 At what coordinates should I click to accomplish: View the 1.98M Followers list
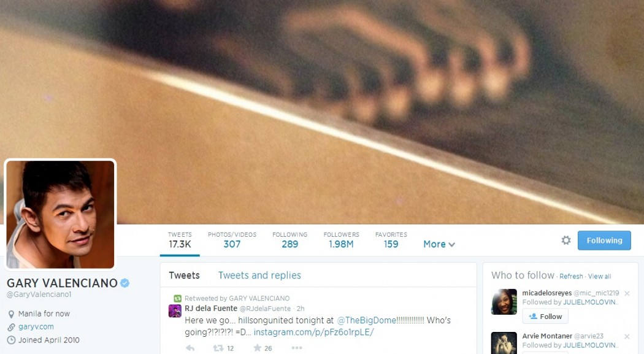(341, 240)
